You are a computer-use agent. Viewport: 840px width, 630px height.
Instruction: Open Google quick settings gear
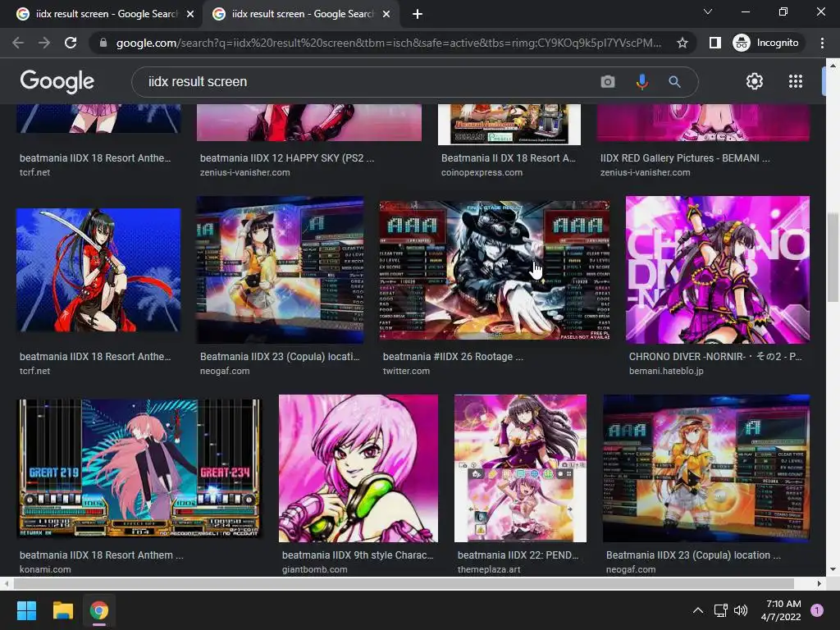pyautogui.click(x=755, y=81)
